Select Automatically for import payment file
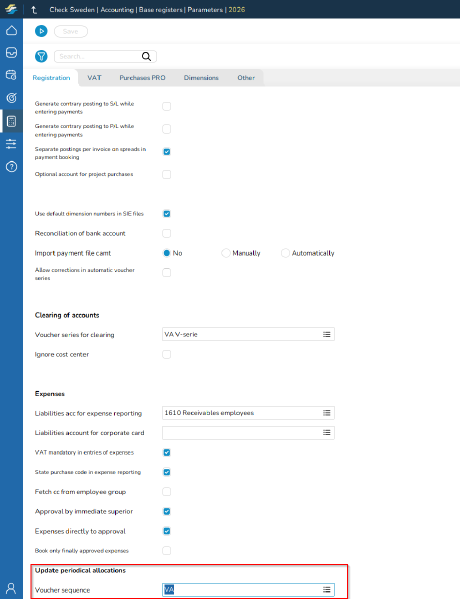Screen dimensions: 460x599 pyautogui.click(x=285, y=253)
